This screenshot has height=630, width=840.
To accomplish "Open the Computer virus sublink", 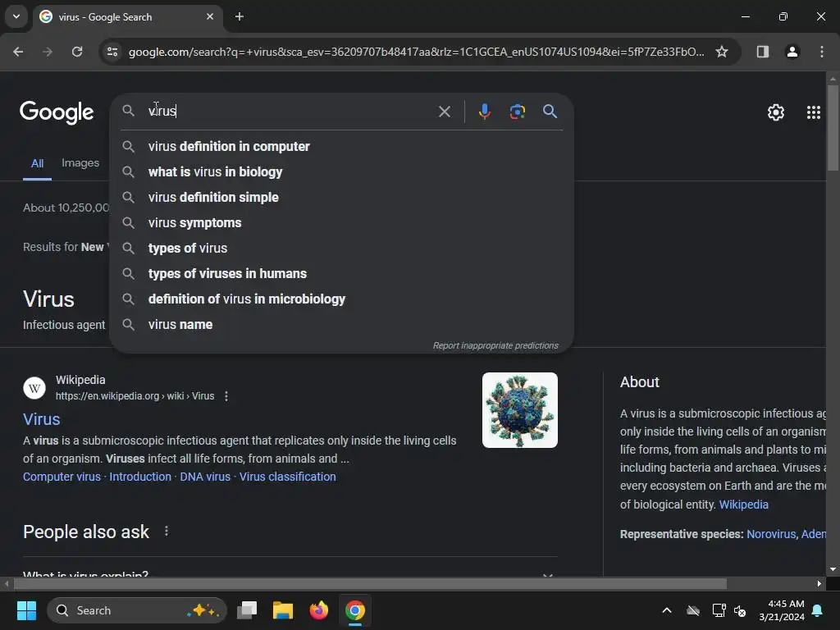I will point(62,477).
